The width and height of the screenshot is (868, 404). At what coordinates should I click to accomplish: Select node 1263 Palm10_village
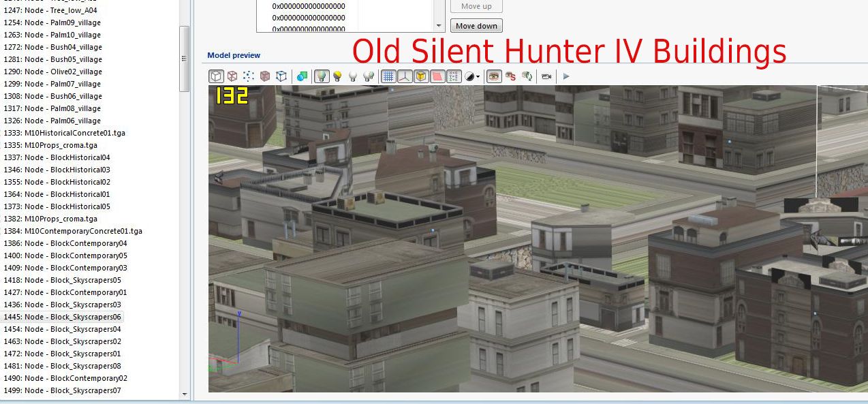[x=52, y=35]
